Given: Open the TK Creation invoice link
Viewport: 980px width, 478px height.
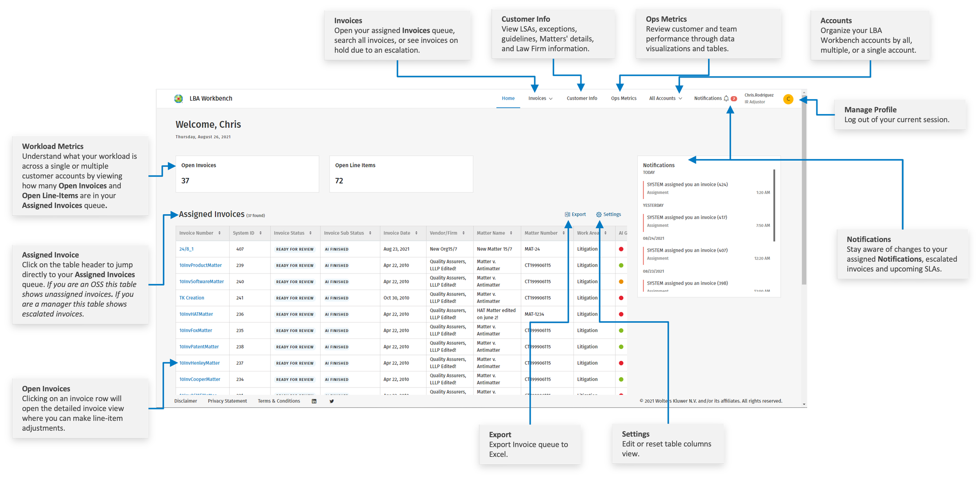Looking at the screenshot, I should [192, 298].
